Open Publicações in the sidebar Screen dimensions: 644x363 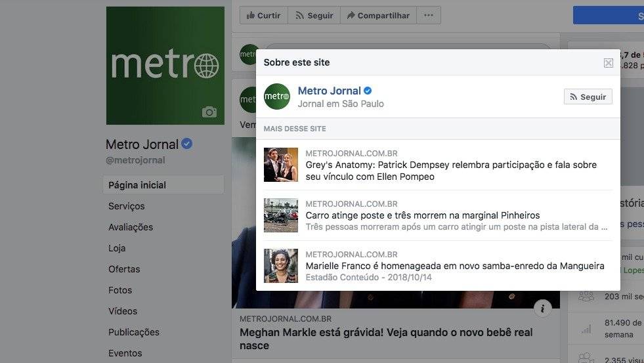tap(134, 331)
